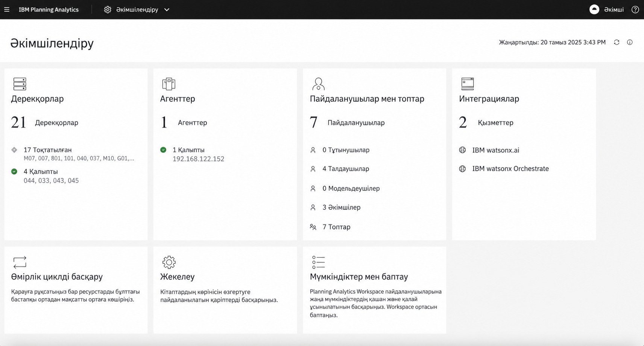Click the agent address 192.168.122.152
The image size is (644, 346).
[198, 159]
